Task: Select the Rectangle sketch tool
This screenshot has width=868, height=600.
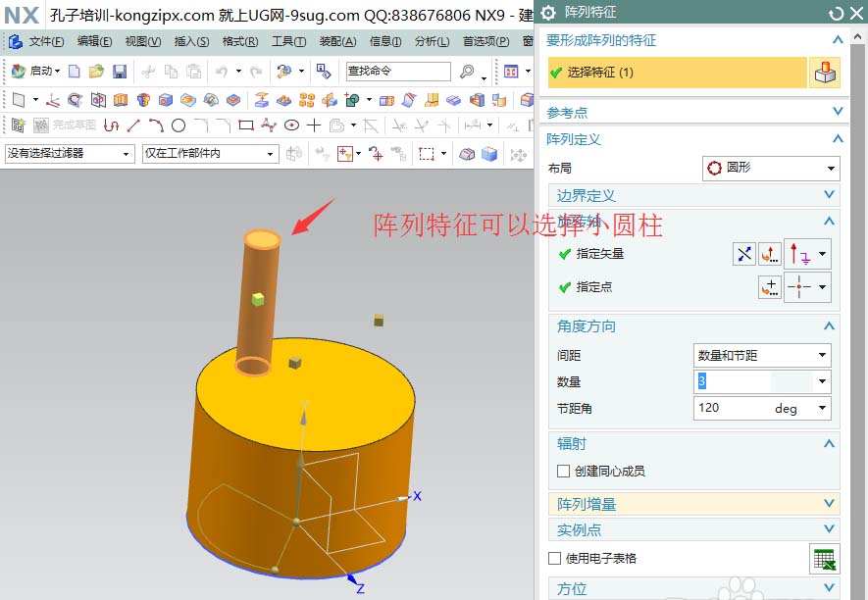Action: coord(246,125)
